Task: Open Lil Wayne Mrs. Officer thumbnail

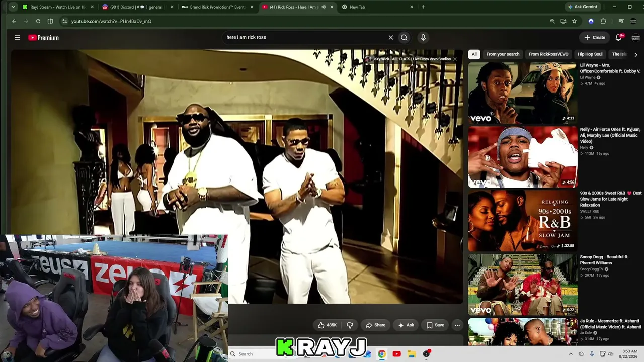Action: pyautogui.click(x=522, y=93)
